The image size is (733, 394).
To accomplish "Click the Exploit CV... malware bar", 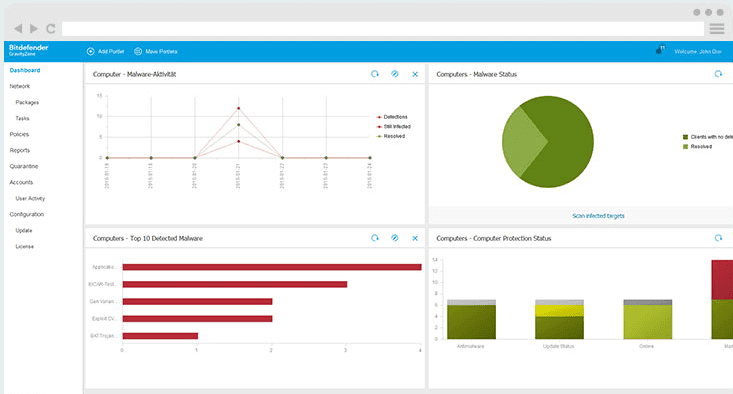I will [197, 319].
